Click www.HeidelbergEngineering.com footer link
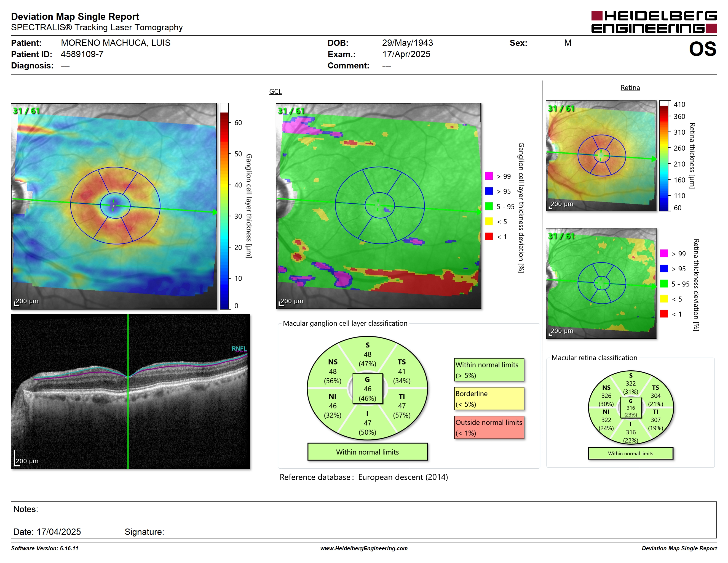This screenshot has width=728, height=563. pyautogui.click(x=364, y=548)
